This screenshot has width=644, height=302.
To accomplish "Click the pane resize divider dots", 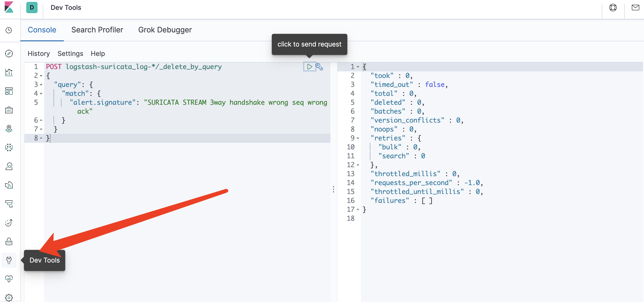I will [x=333, y=190].
